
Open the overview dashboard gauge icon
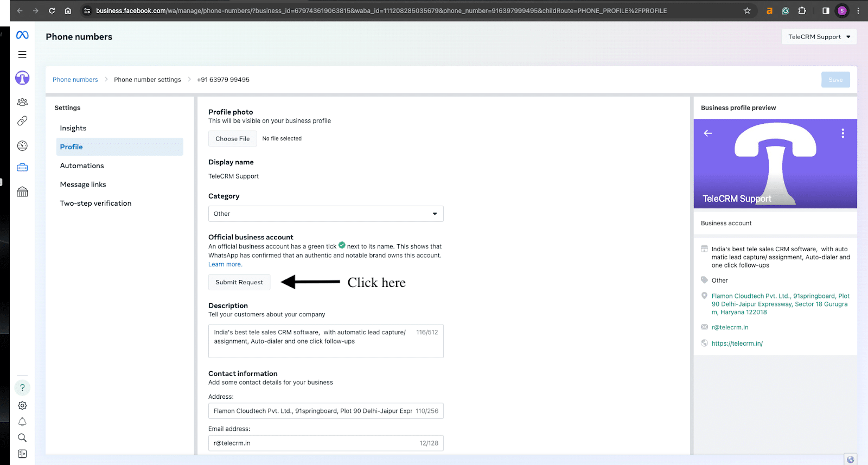pyautogui.click(x=22, y=145)
